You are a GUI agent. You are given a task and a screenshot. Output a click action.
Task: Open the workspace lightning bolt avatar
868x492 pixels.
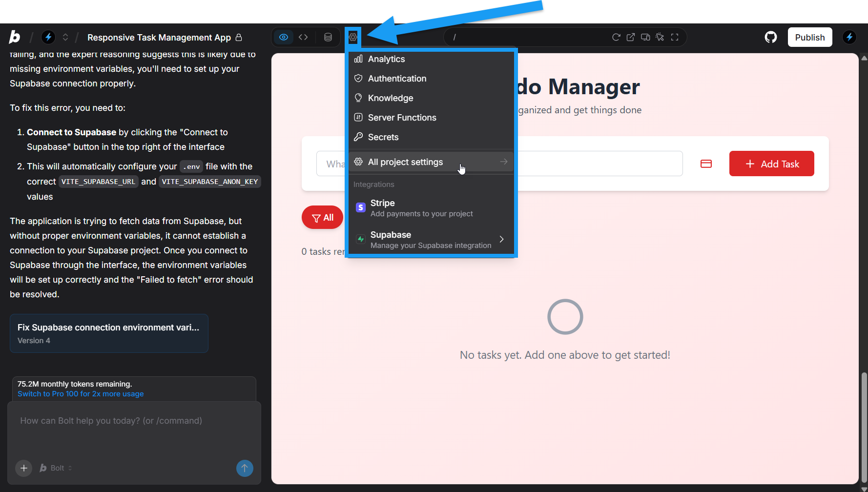[48, 37]
